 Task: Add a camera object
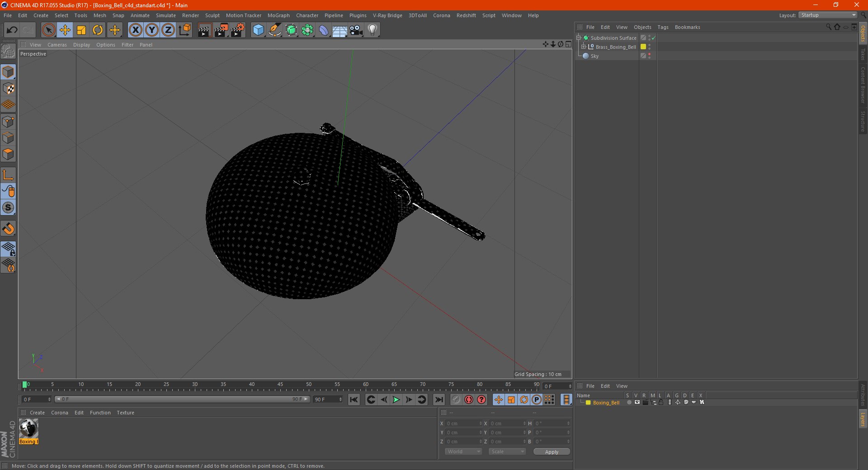(356, 30)
